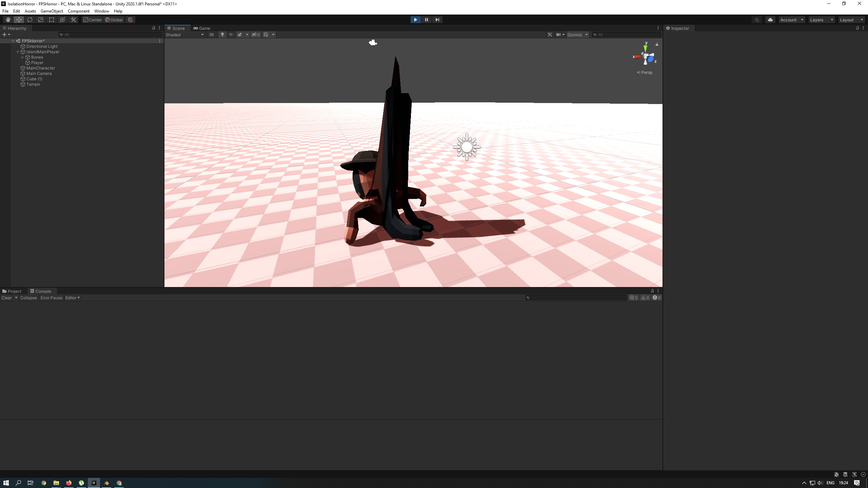The height and width of the screenshot is (488, 868).
Task: Click the green Y axis gizmo cone
Action: pos(645,48)
